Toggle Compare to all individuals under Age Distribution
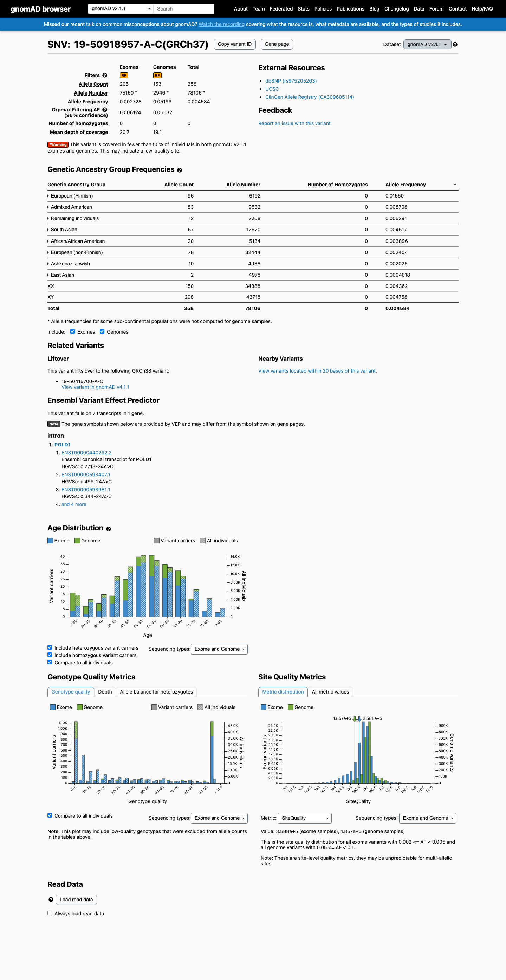Screen dimensions: 506x980 click(x=50, y=662)
